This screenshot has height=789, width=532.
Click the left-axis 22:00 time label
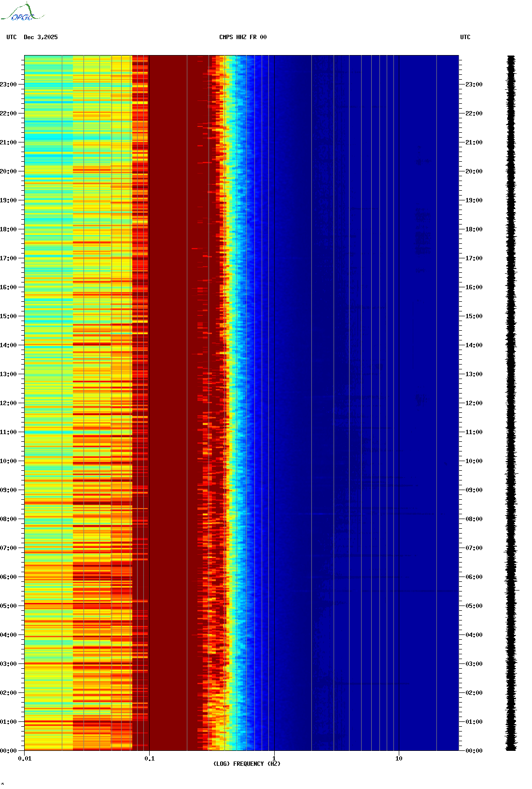[8, 113]
